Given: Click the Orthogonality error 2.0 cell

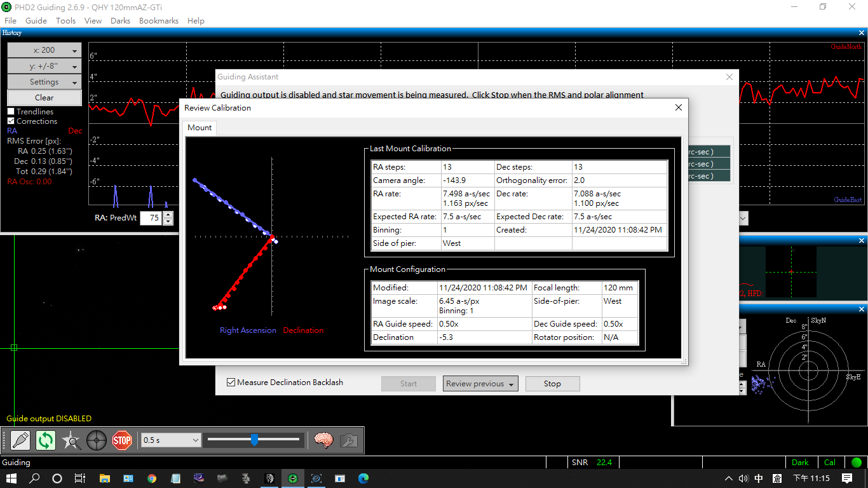Looking at the screenshot, I should [x=619, y=180].
